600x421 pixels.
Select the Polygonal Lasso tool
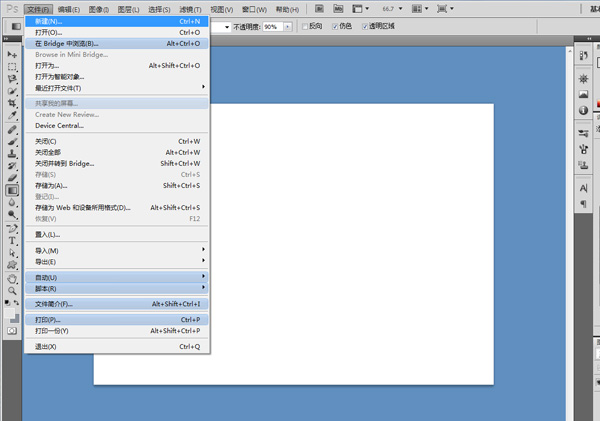12,79
